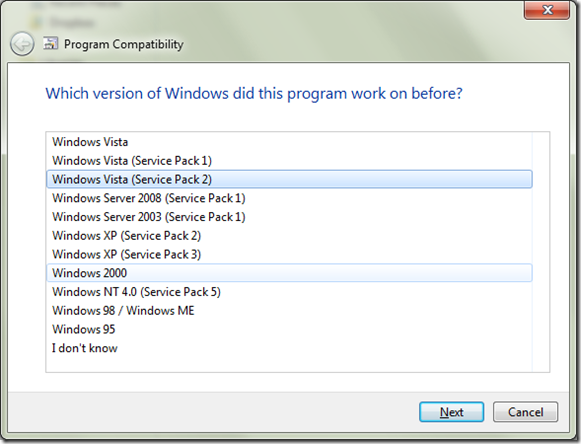581x444 pixels.
Task: Click the Program Compatibility title text
Action: [x=124, y=44]
